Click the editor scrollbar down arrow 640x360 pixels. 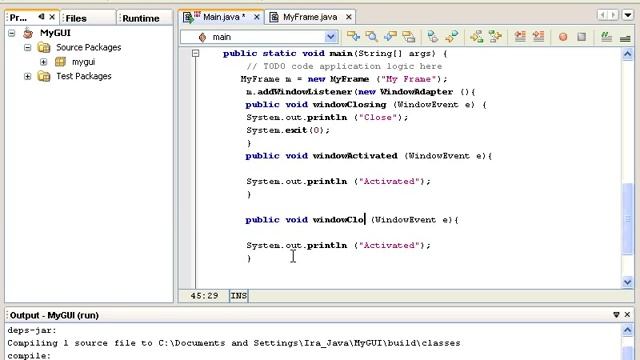[628, 282]
